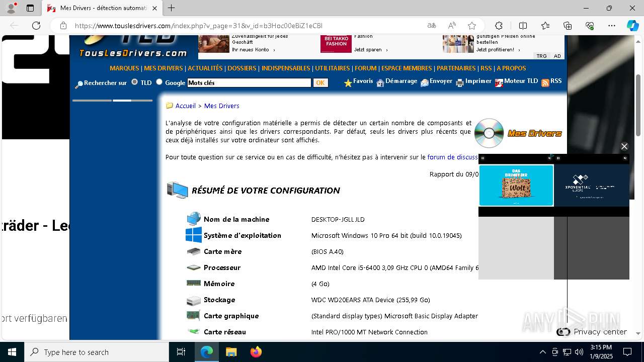Open Microsoft Edge from the taskbar
The image size is (644, 362).
(207, 352)
